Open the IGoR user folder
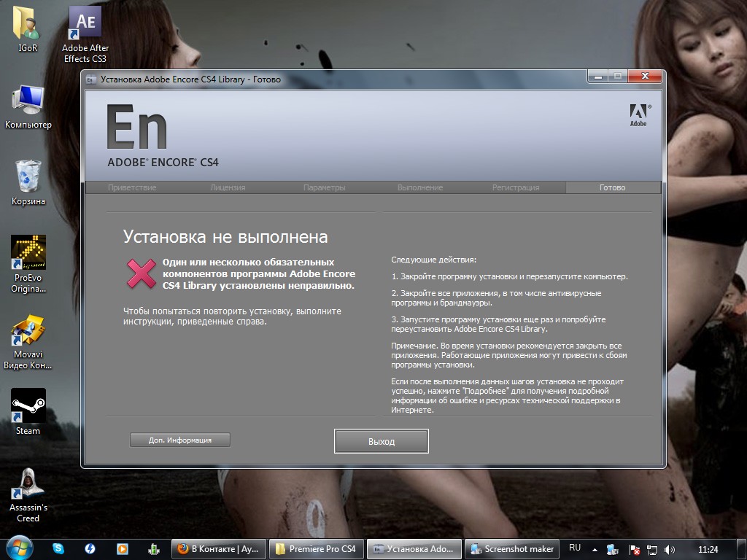The width and height of the screenshot is (747, 560). [28, 28]
